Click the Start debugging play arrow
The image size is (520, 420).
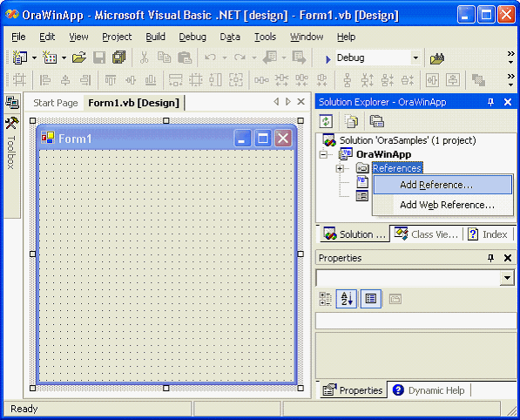click(328, 59)
